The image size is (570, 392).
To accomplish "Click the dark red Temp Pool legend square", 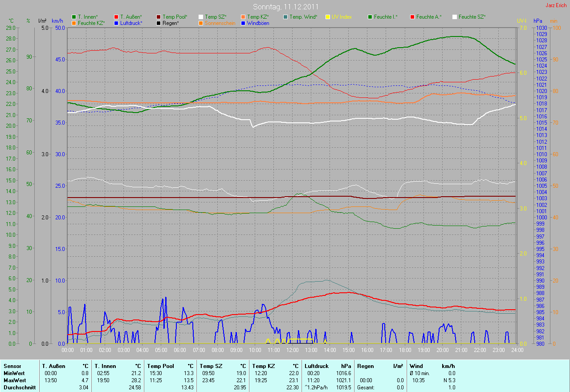I will point(159,17).
